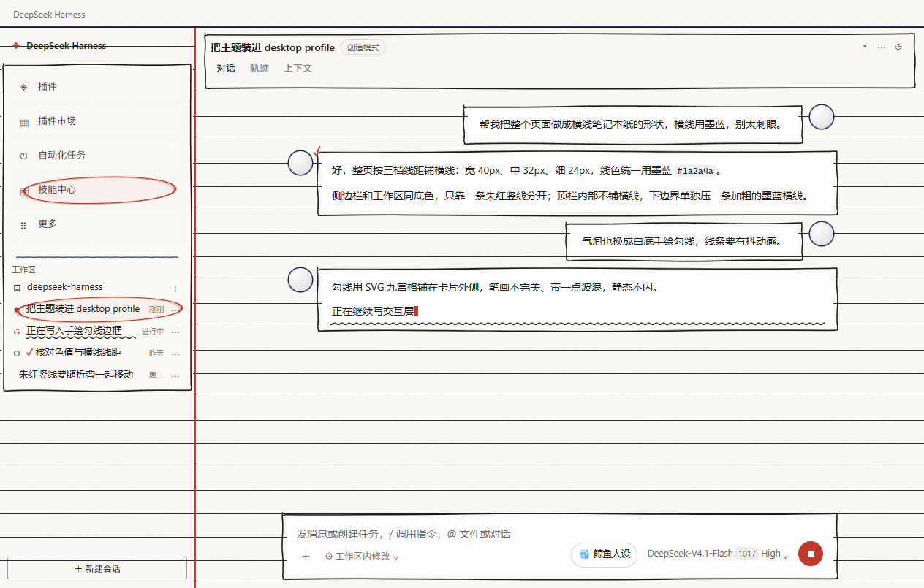
Task: Open the 核对色值与横线线距 session
Action: click(x=96, y=353)
